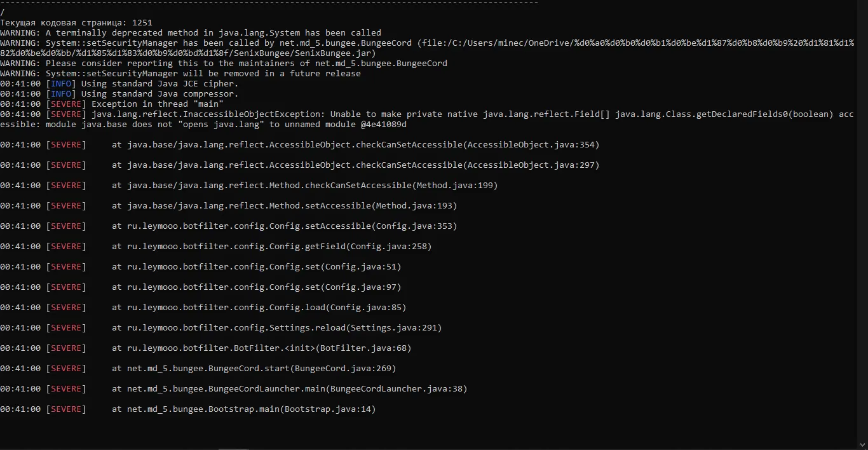Click the Config.load(Config.java:85) line

(x=203, y=308)
